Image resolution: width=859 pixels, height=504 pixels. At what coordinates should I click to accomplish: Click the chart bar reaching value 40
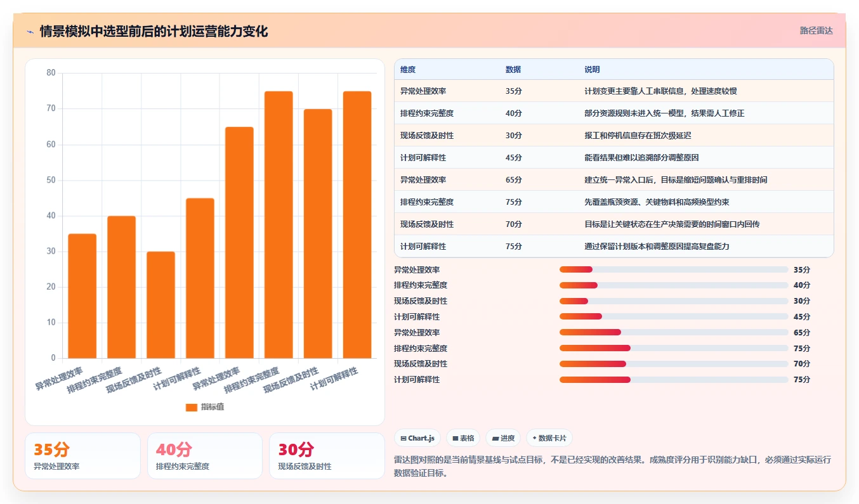pos(121,287)
